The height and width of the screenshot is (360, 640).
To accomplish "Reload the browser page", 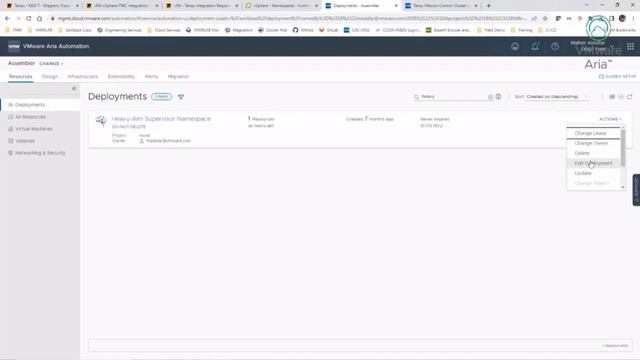I will pos(29,18).
